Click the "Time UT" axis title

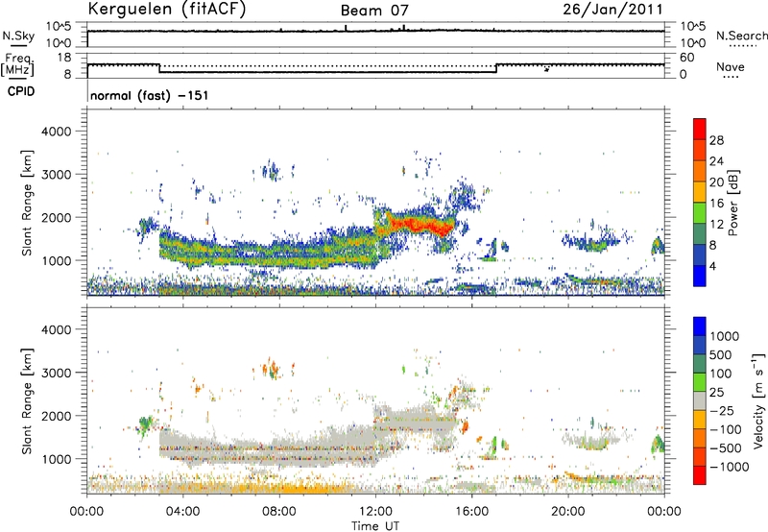[x=375, y=526]
